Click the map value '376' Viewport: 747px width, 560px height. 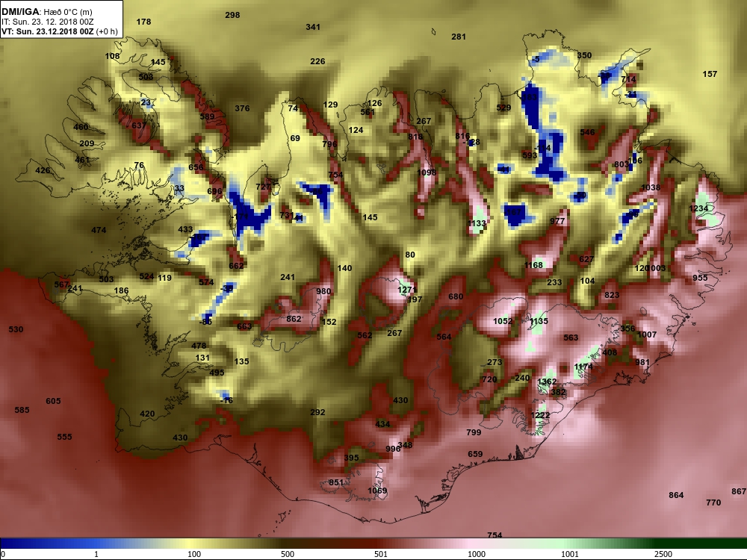click(242, 108)
